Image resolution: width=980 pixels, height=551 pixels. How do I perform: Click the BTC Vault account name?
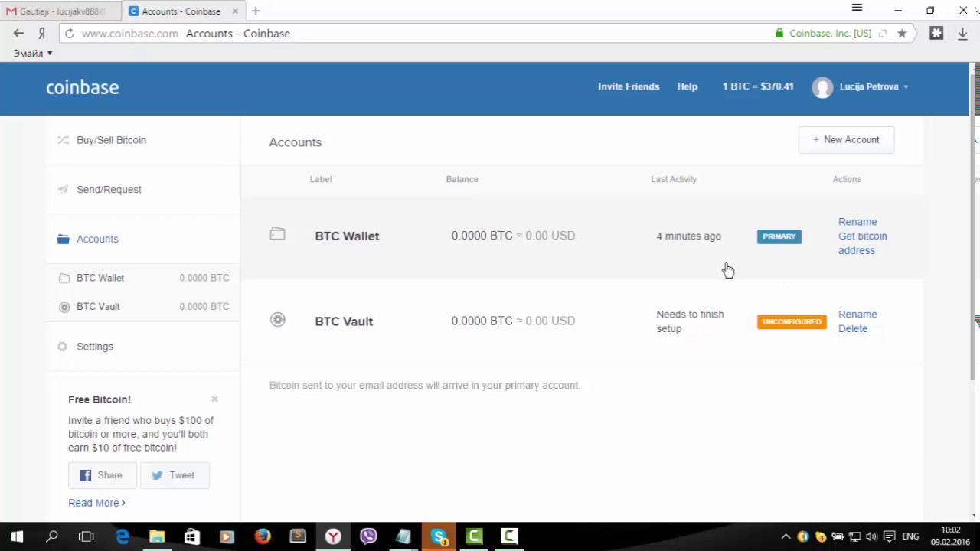point(344,321)
